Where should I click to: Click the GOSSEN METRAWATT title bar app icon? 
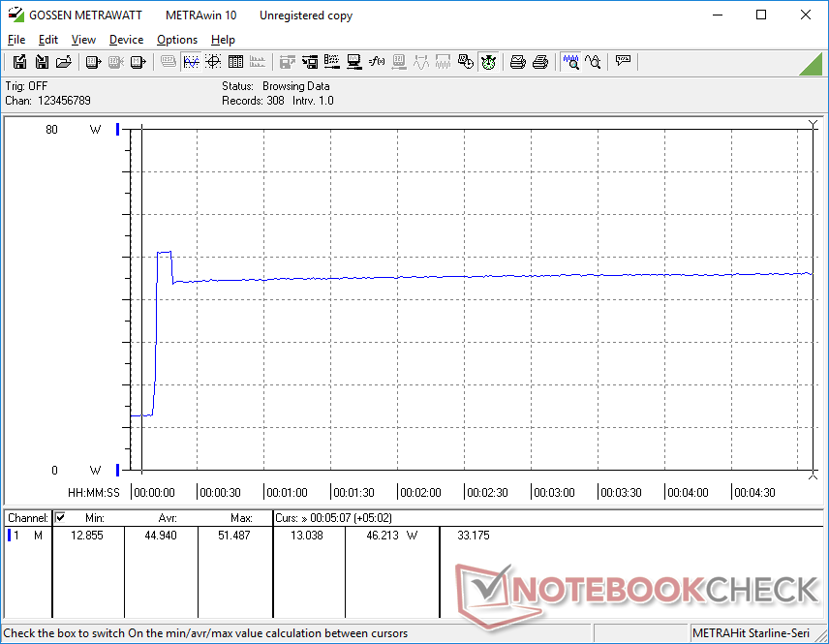(15, 15)
